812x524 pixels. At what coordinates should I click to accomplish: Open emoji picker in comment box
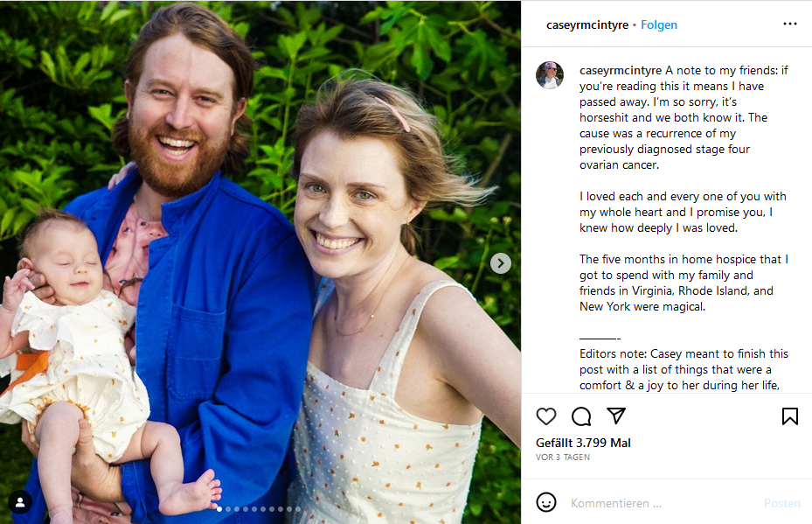click(545, 502)
